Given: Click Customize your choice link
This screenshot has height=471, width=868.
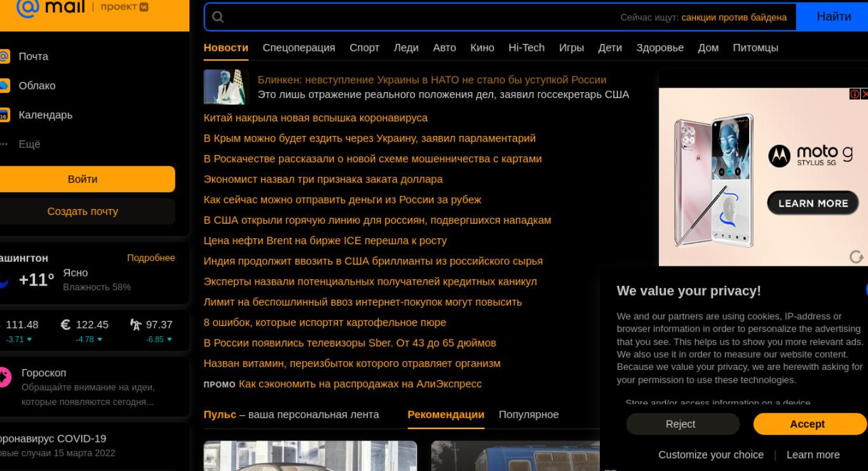Looking at the screenshot, I should 711,454.
